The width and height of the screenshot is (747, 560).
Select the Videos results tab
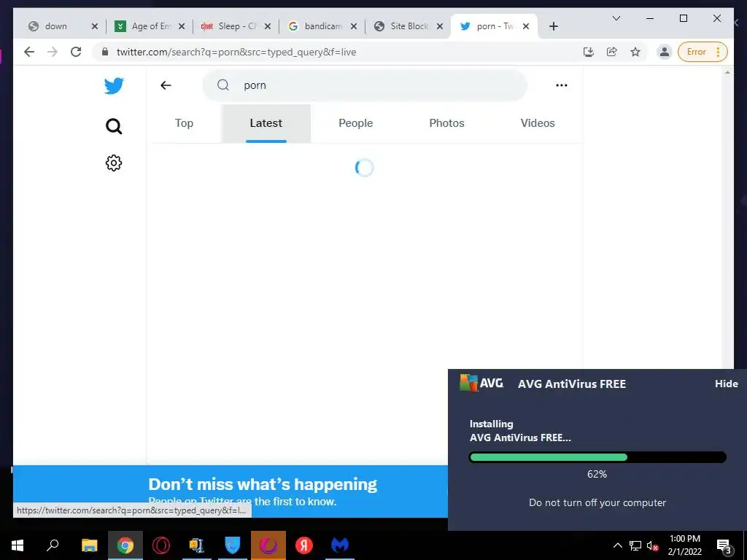click(538, 123)
